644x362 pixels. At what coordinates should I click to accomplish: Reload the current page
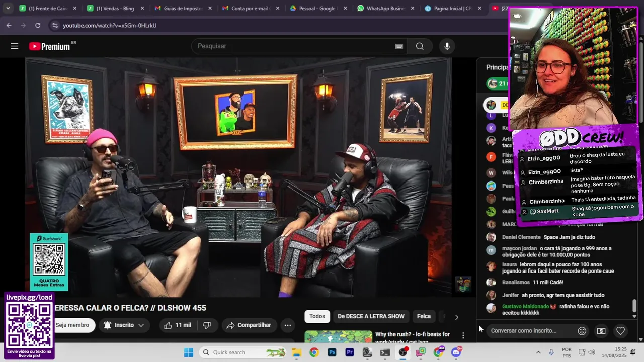[38, 25]
